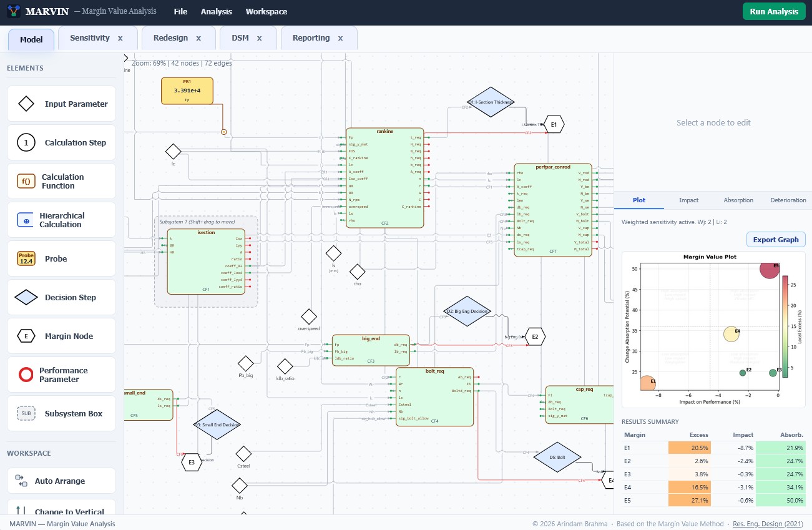
Task: Select the isection function block
Action: [x=206, y=262]
